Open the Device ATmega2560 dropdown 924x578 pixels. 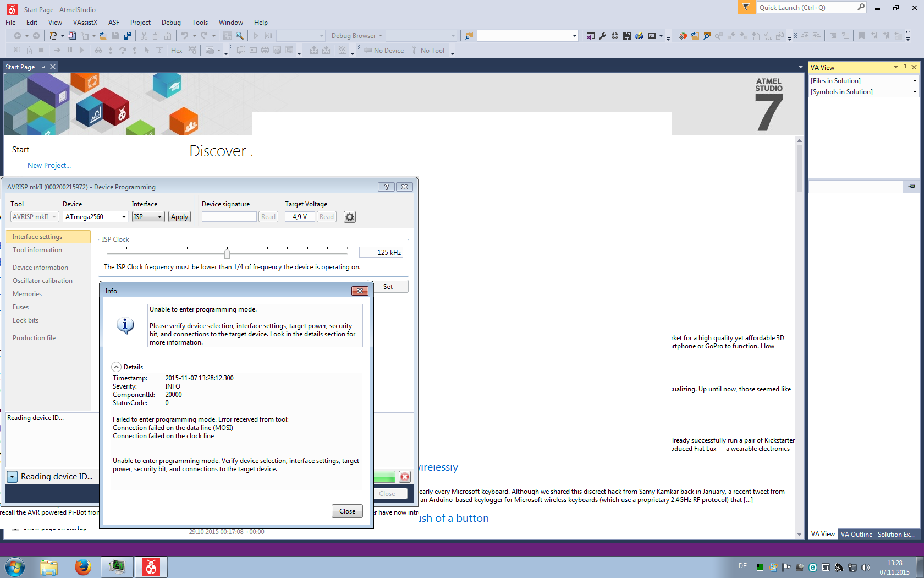(x=124, y=217)
